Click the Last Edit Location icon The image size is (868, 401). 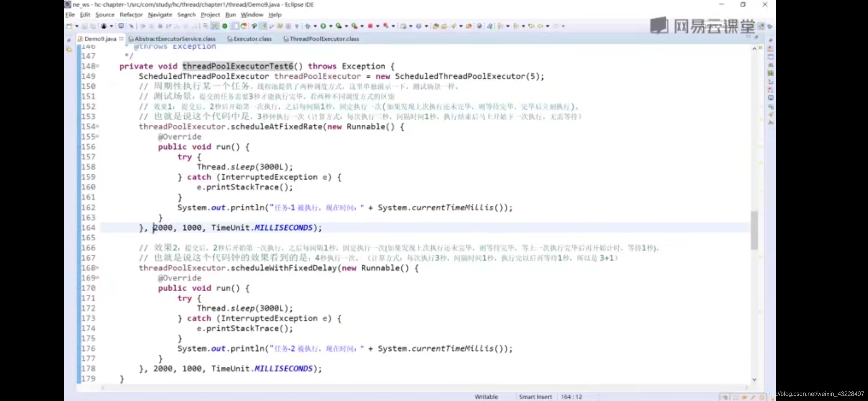(531, 26)
